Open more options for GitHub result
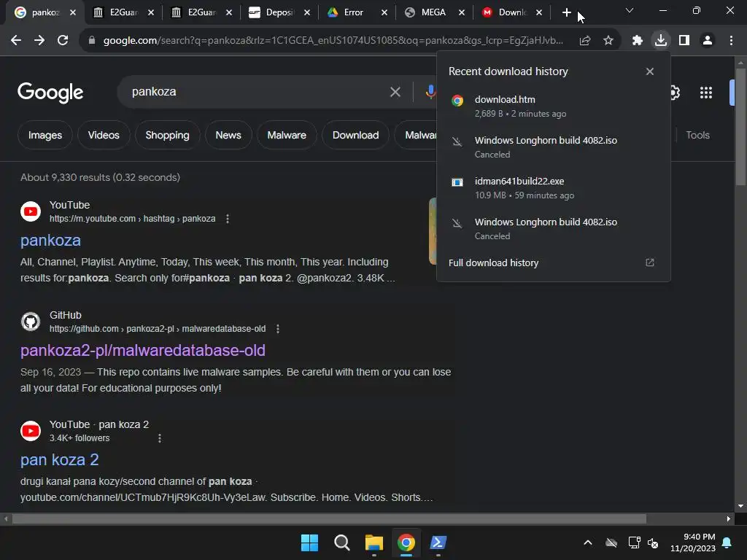This screenshot has width=747, height=560. (278, 329)
